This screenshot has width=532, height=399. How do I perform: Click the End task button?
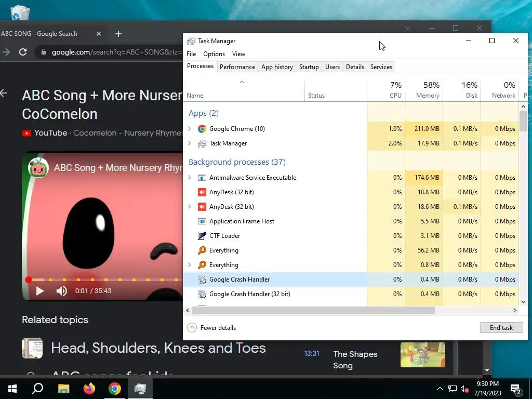pyautogui.click(x=501, y=328)
